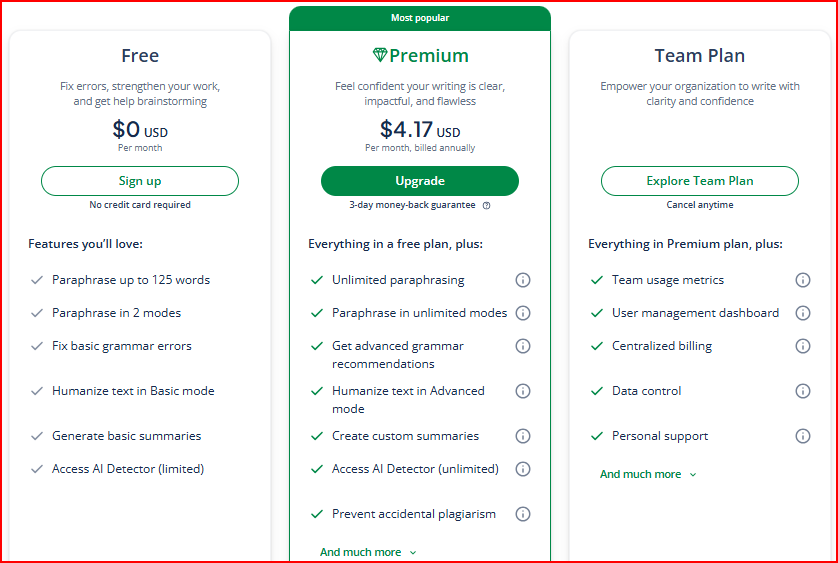Open info icon for advanced grammar recommendations

tap(522, 346)
